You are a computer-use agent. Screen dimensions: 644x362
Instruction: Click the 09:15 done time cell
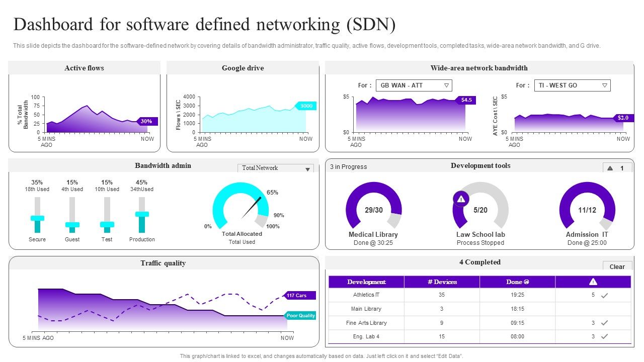pyautogui.click(x=517, y=323)
